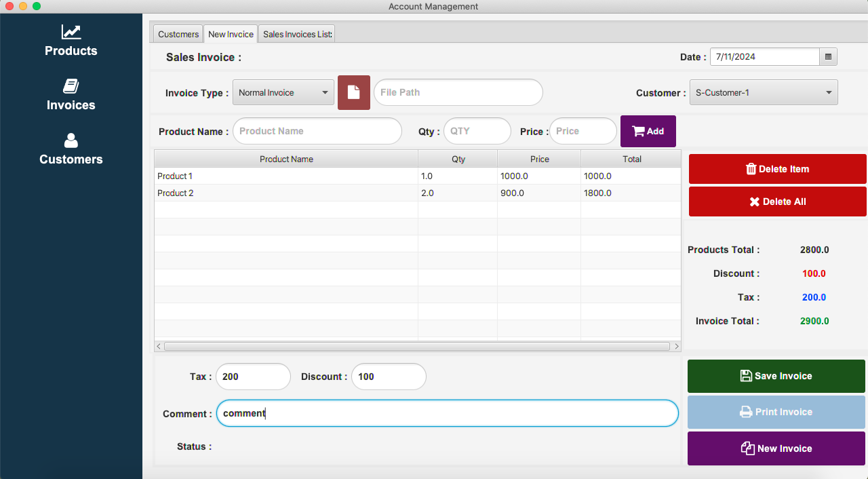The image size is (868, 479).
Task: Open Invoices via the book icon
Action: click(71, 85)
